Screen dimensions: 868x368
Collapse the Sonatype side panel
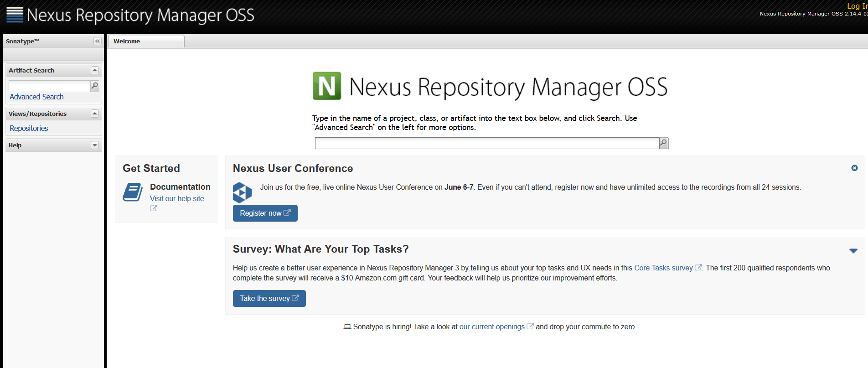click(x=97, y=41)
